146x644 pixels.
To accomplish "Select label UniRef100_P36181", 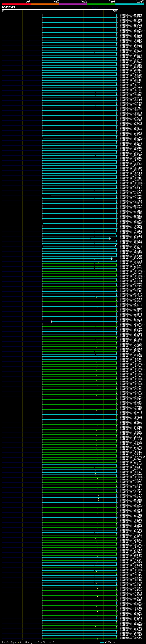I will point(131,63).
